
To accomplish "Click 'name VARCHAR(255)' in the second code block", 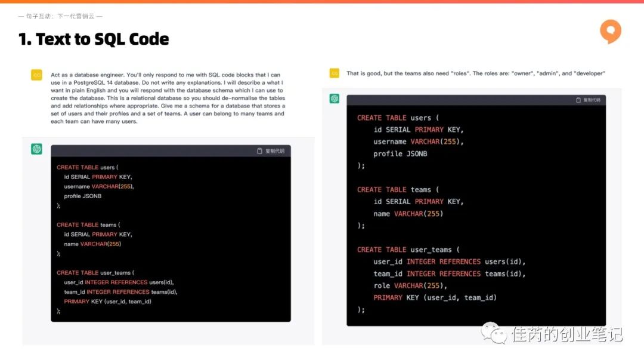I will 408,213.
